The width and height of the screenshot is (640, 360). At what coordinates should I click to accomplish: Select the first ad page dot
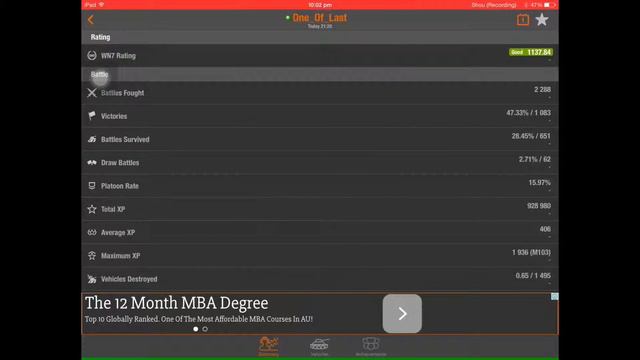(196, 329)
